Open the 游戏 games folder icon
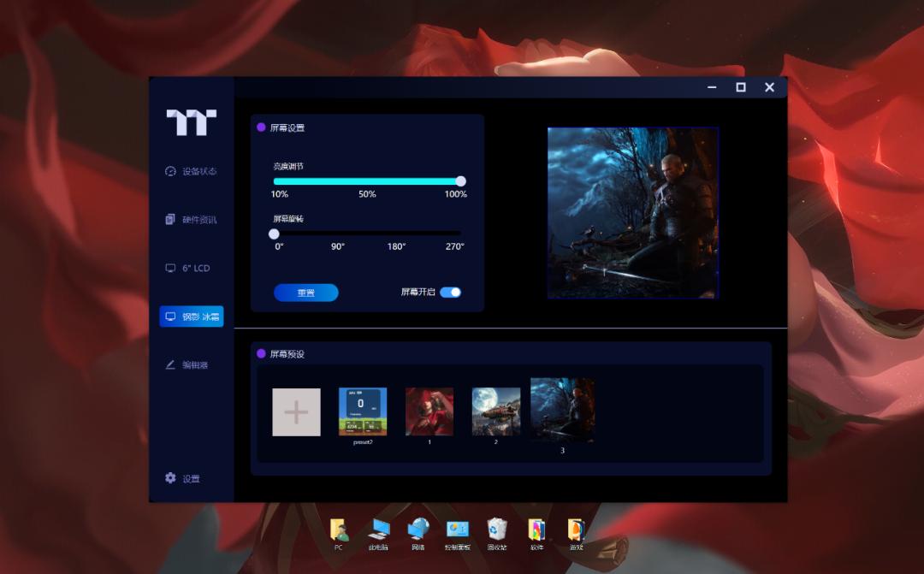The image size is (924, 574). coord(577,535)
